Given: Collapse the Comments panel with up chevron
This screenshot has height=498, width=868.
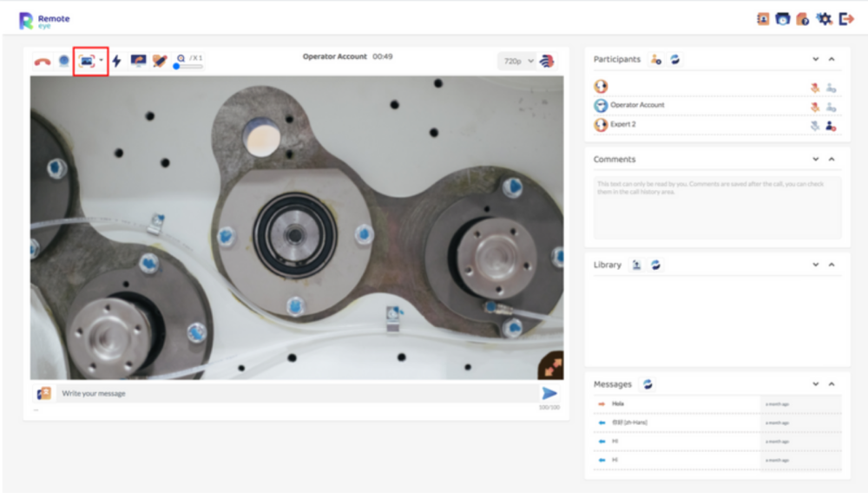Looking at the screenshot, I should [x=832, y=159].
